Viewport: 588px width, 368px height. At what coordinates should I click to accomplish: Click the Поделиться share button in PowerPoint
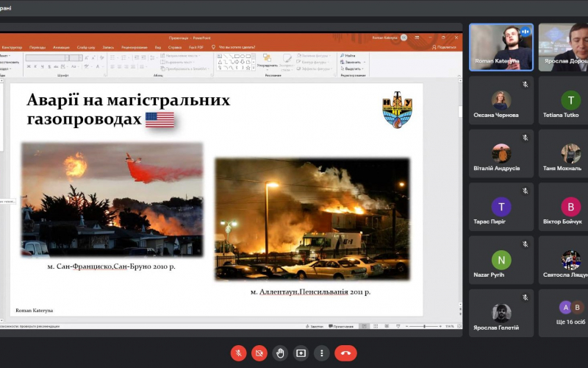(444, 47)
